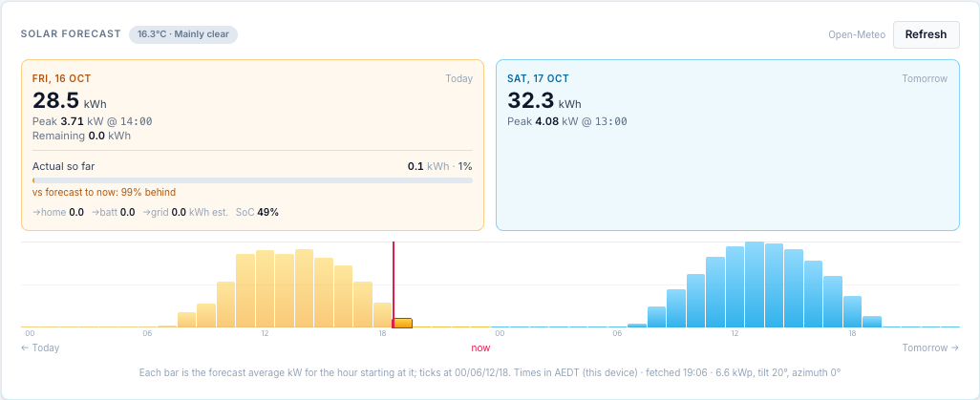Click the →batt 0.0 estimate
The width and height of the screenshot is (980, 400).
[x=114, y=212]
